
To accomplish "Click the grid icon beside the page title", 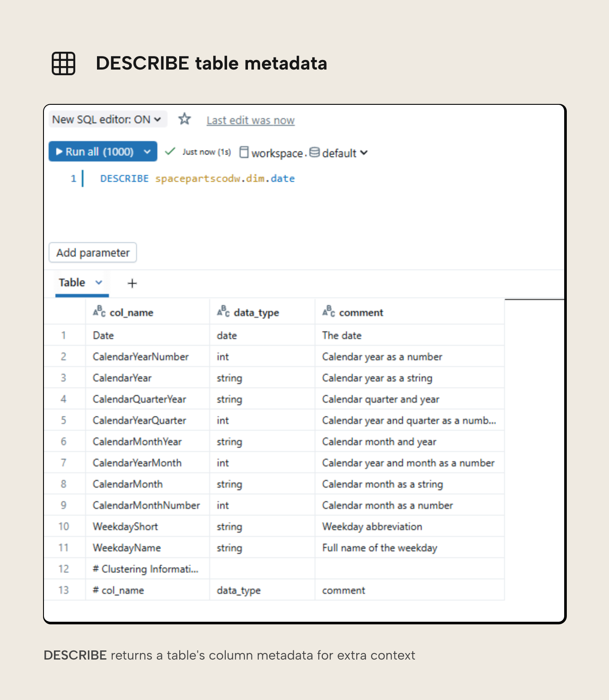I will point(64,63).
